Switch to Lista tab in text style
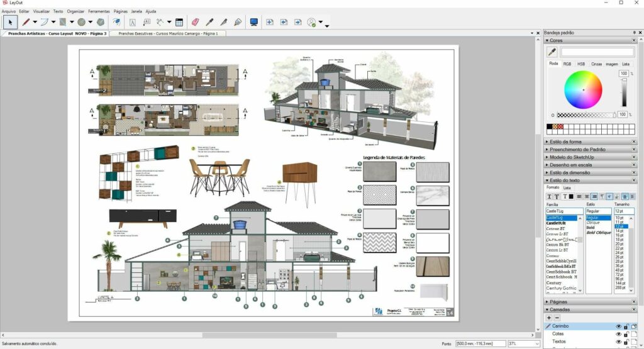Image resolution: width=644 pixels, height=349 pixels. (567, 187)
